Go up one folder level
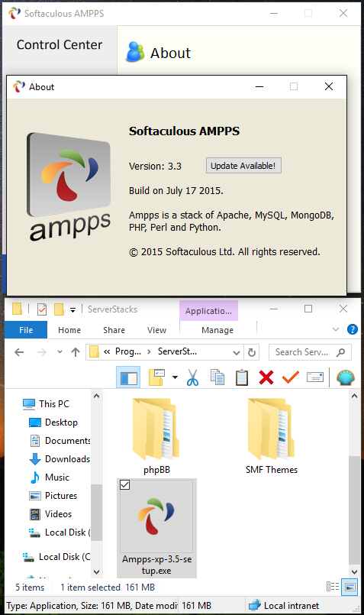 click(x=76, y=352)
